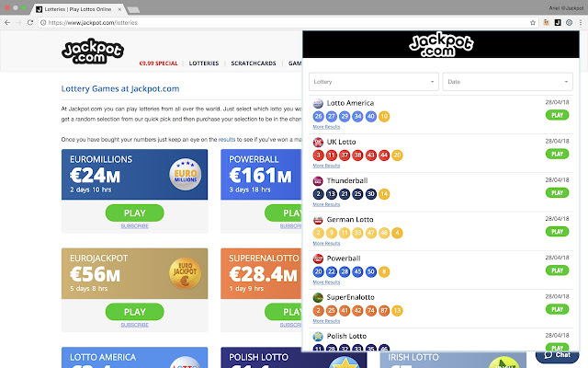Click the LOTTO AMERICA card on website
The width and height of the screenshot is (588, 368).
[x=135, y=358]
